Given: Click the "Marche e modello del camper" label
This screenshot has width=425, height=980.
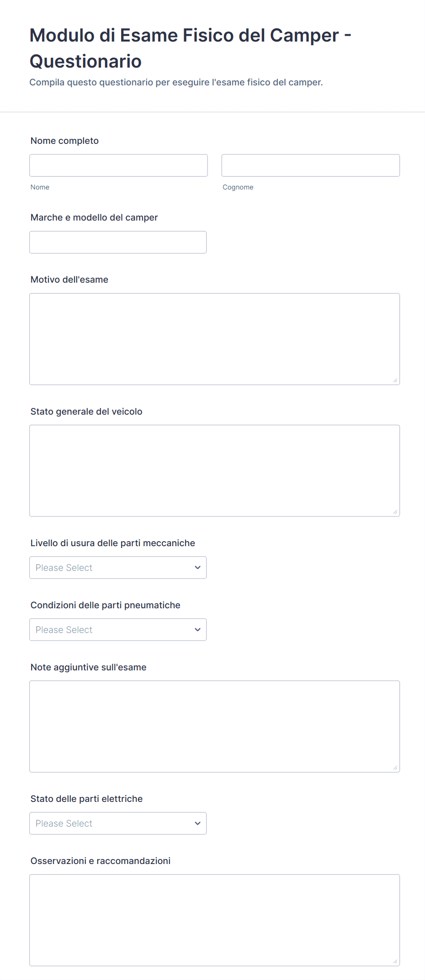Looking at the screenshot, I should 94,217.
